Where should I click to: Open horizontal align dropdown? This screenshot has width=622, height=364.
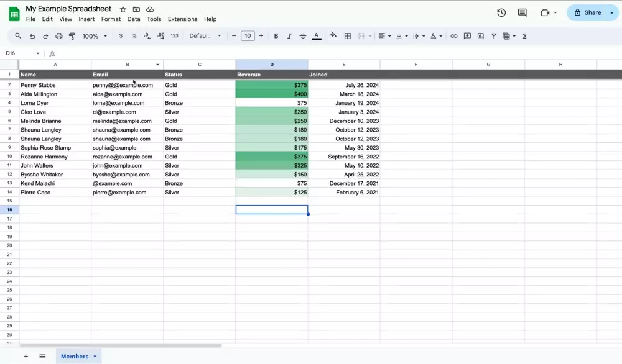pyautogui.click(x=384, y=36)
